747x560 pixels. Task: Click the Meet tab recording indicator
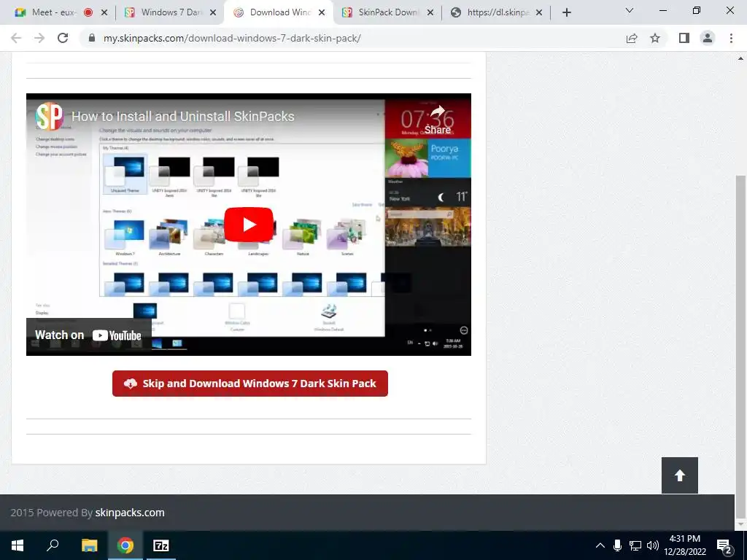88,13
